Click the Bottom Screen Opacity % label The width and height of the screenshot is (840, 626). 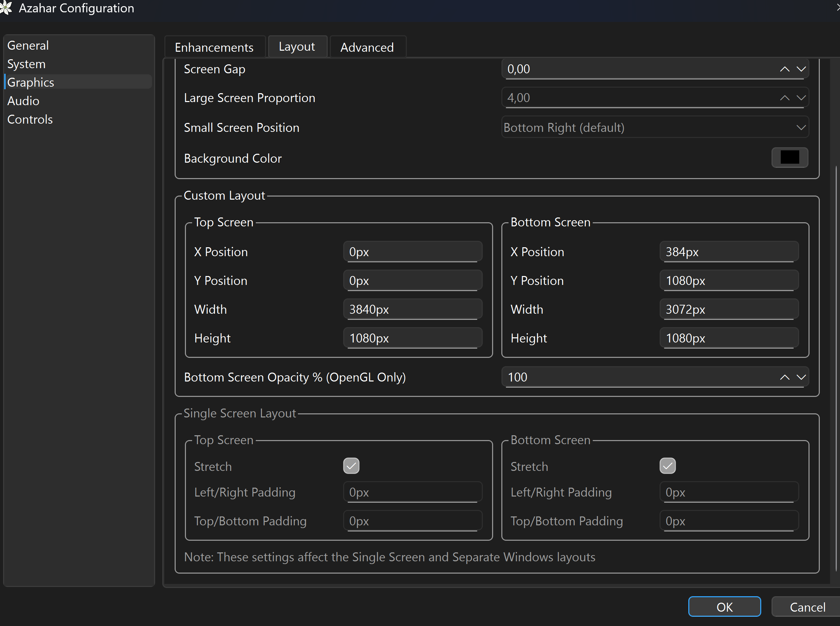pos(295,377)
